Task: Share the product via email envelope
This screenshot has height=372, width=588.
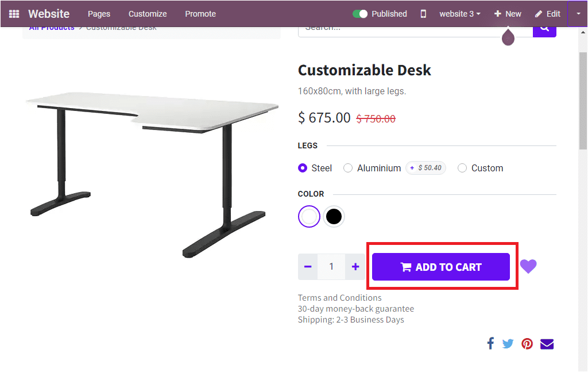Action: pyautogui.click(x=546, y=343)
